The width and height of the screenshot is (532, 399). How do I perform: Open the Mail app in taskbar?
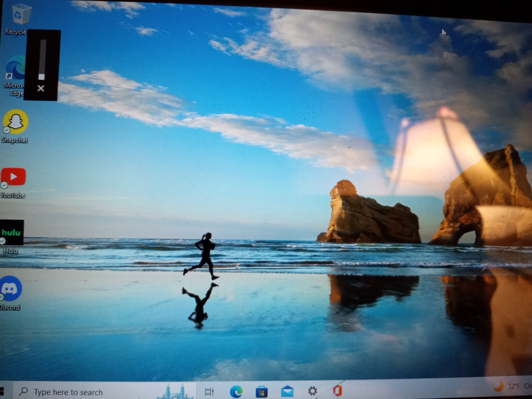pyautogui.click(x=287, y=391)
